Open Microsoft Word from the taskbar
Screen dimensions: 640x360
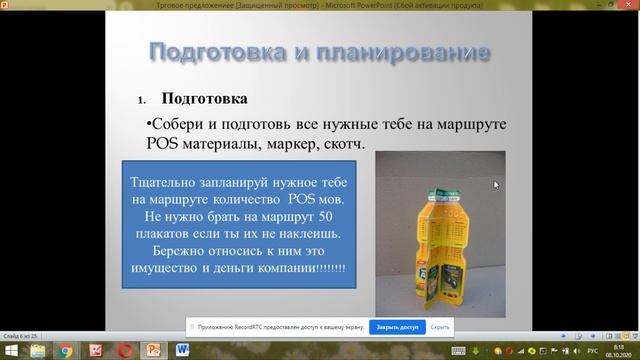coord(182,351)
